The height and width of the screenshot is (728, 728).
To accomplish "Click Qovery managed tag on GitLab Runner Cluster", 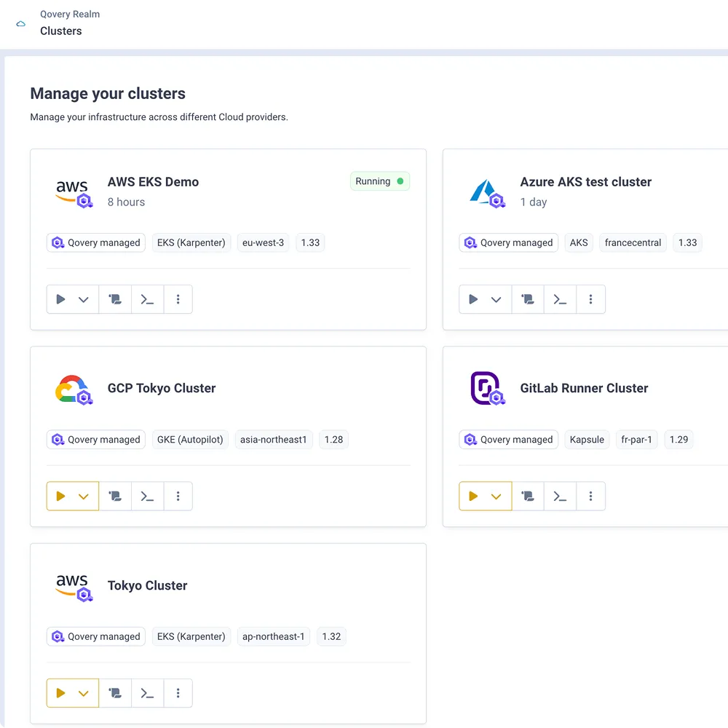I will [x=508, y=440].
